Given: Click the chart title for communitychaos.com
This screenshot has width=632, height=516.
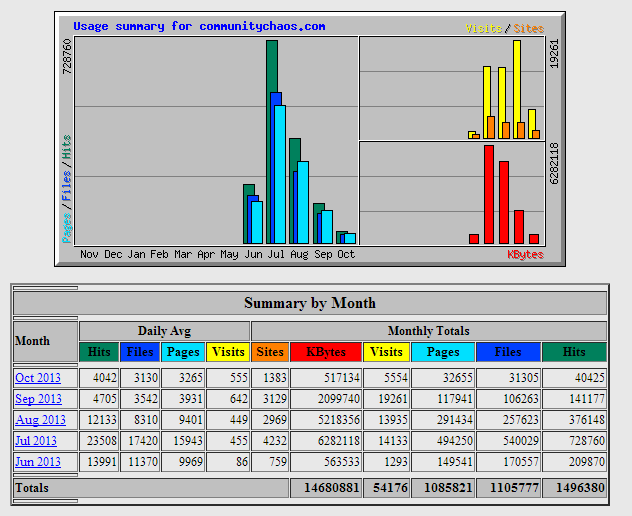Looking at the screenshot, I should 199,27.
